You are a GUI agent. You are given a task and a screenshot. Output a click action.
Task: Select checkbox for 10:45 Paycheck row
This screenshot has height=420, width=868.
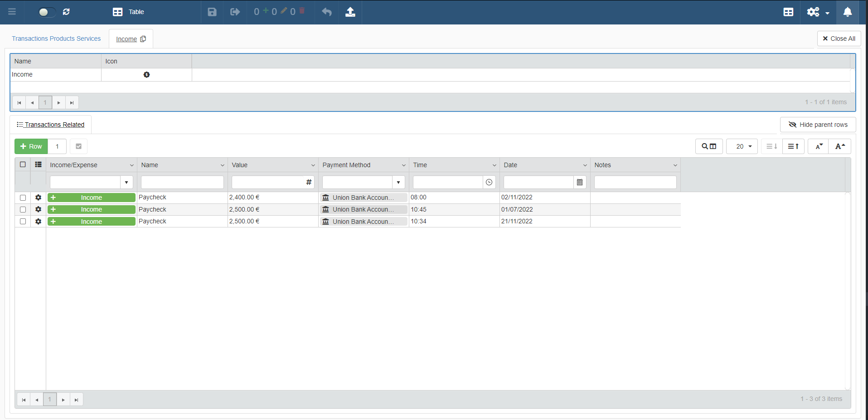click(x=23, y=209)
